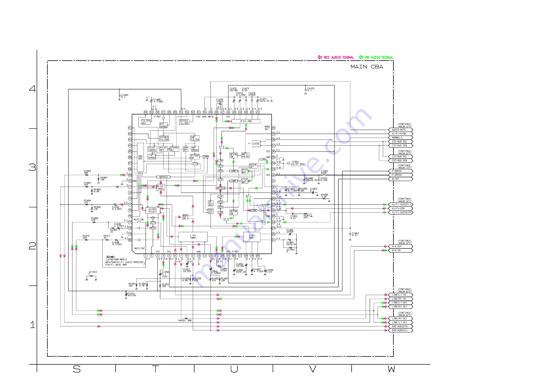
Task: Click the TP452 test point label
Action: coord(295,162)
